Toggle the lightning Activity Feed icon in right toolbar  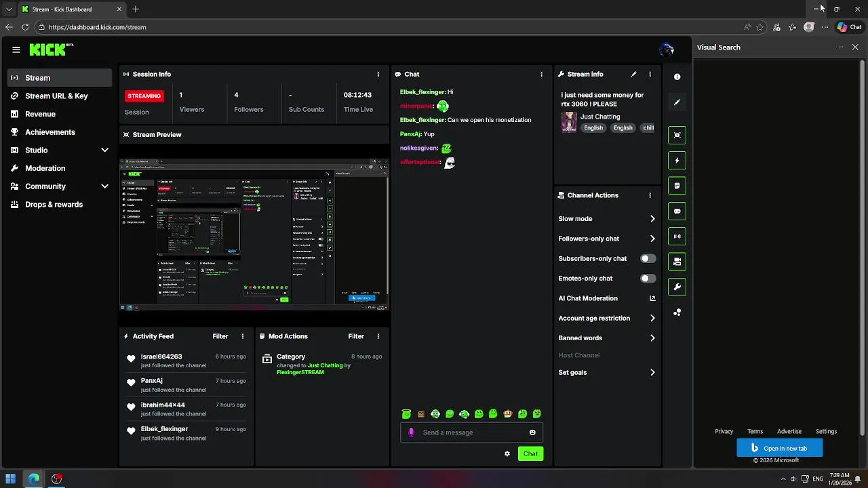click(677, 161)
